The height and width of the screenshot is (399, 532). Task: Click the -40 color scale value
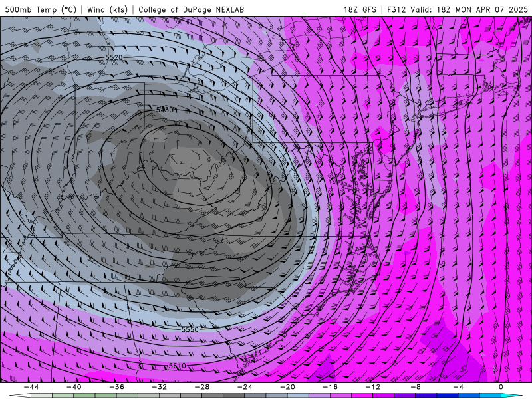coord(74,387)
